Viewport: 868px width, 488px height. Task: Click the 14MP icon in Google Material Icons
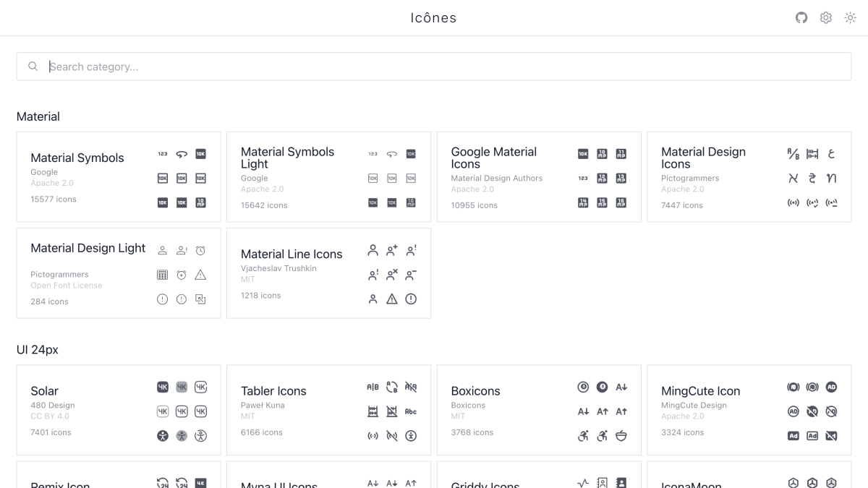583,202
